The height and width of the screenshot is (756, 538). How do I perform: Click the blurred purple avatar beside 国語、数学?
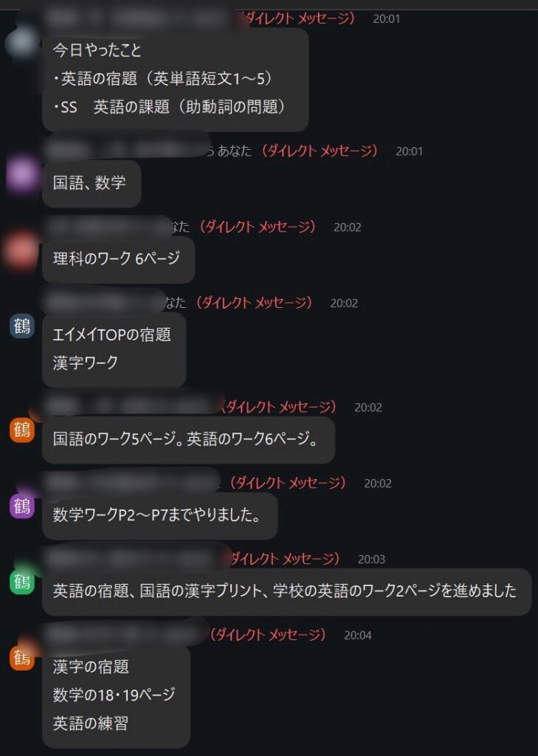22,174
